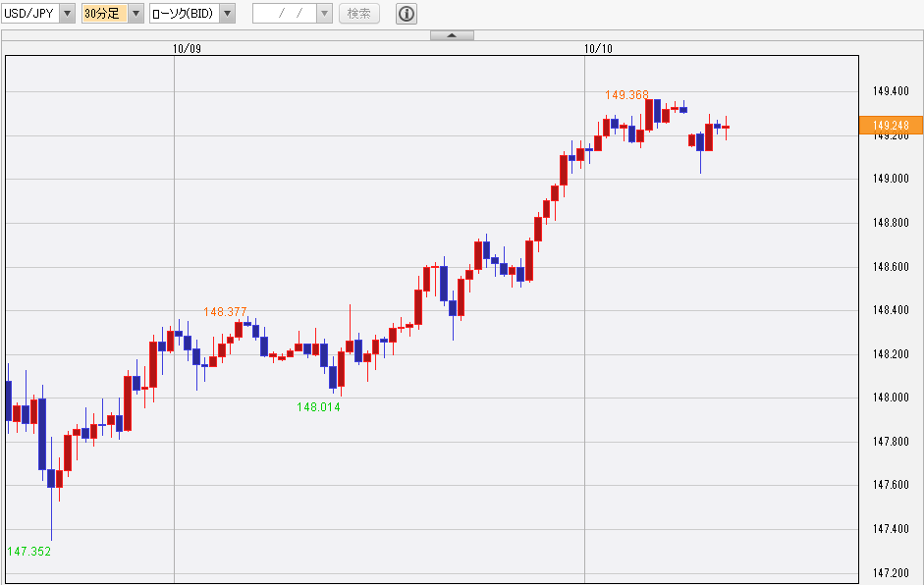Viewport: 924px width, 585px height.
Task: Click the 検索 search button
Action: click(x=358, y=13)
